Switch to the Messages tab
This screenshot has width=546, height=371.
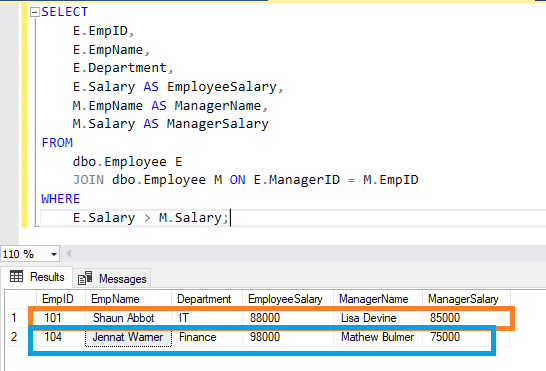click(x=112, y=279)
